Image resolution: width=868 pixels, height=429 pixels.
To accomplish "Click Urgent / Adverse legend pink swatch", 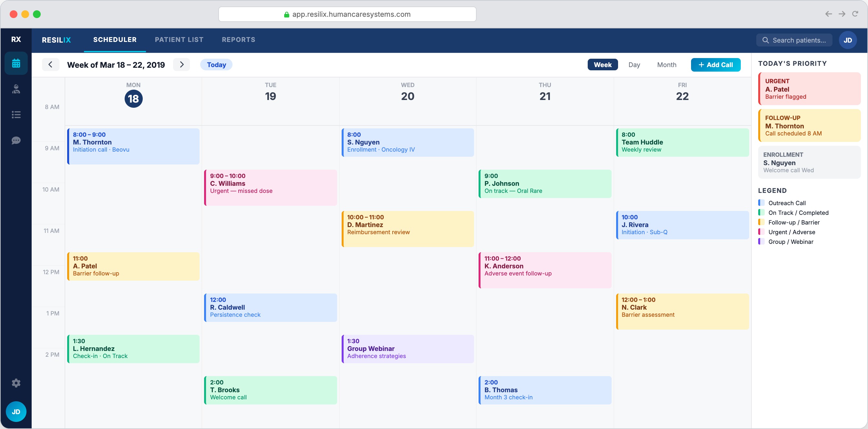I will click(761, 232).
